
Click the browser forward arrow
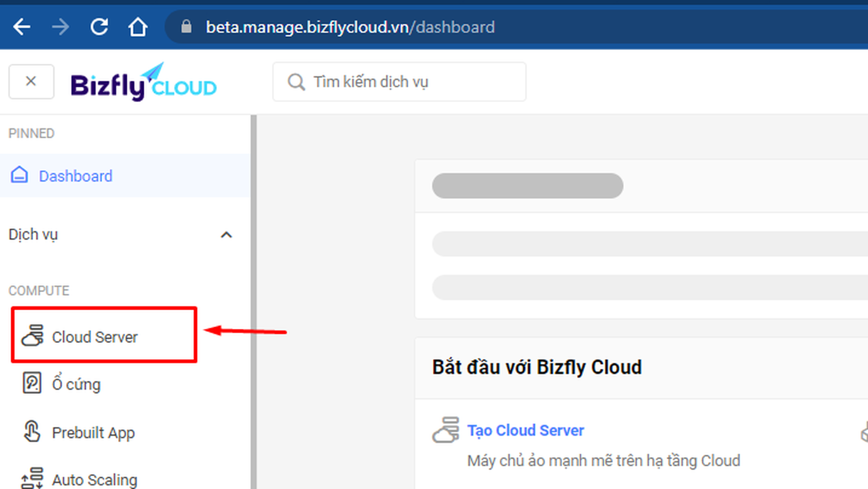pos(60,27)
